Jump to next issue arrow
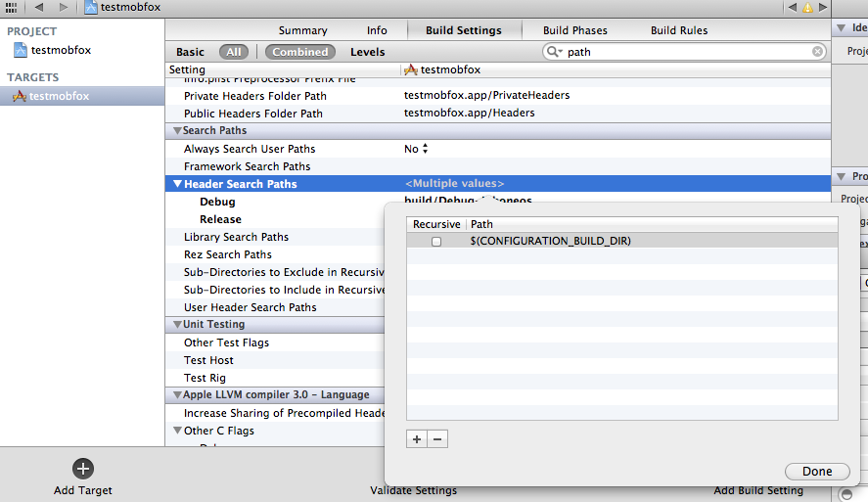The image size is (868, 502). pos(823,7)
